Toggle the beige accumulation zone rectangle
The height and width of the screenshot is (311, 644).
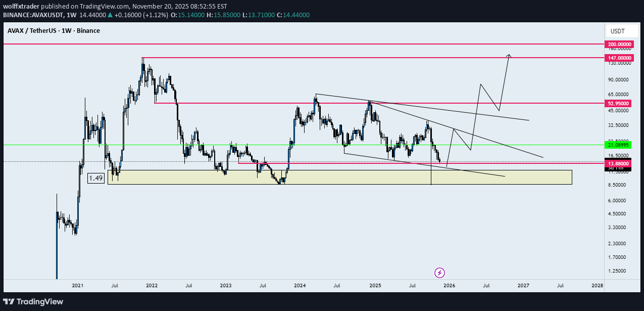[x=338, y=177]
